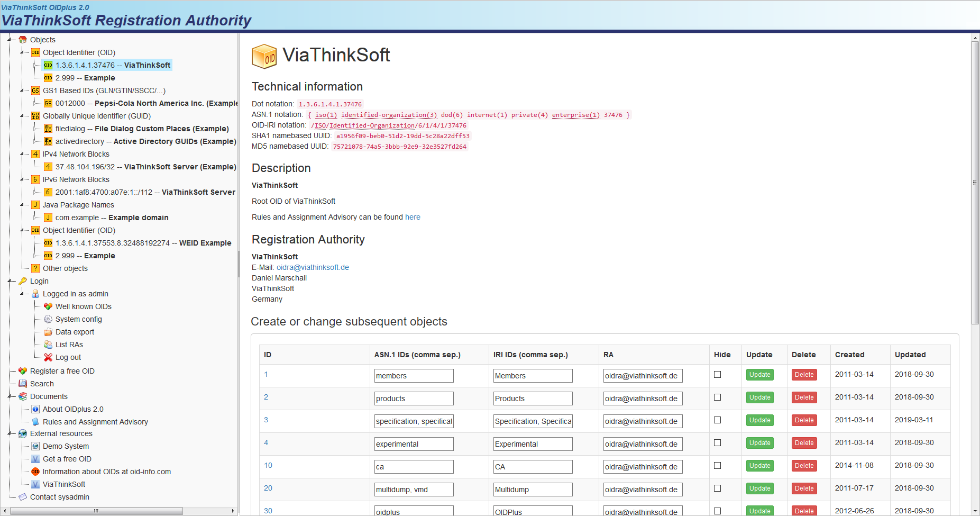Click the Documents books icon
The height and width of the screenshot is (516, 980).
click(23, 396)
